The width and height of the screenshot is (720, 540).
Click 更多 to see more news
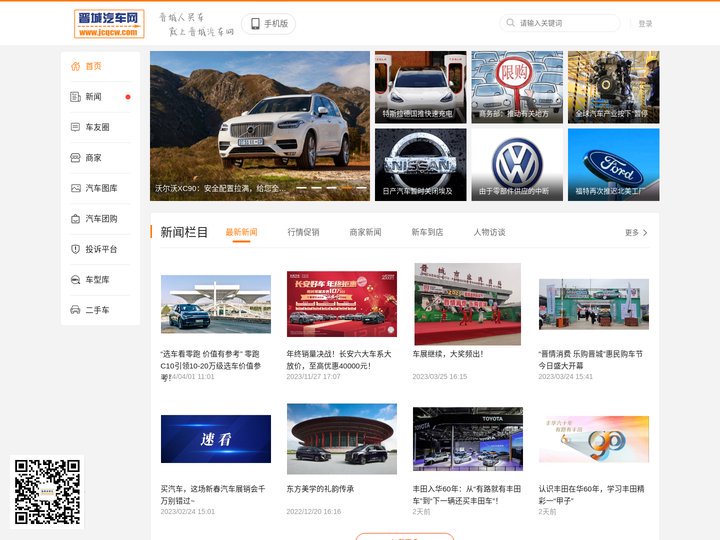(x=632, y=233)
